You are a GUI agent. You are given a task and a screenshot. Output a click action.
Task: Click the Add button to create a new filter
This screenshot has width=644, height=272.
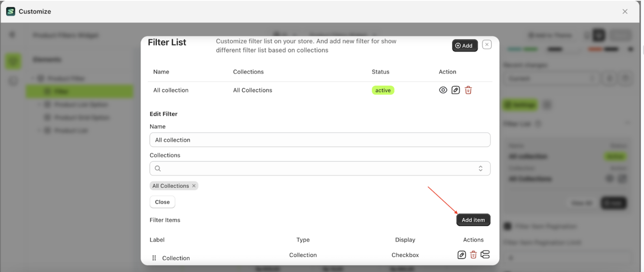[x=465, y=45]
